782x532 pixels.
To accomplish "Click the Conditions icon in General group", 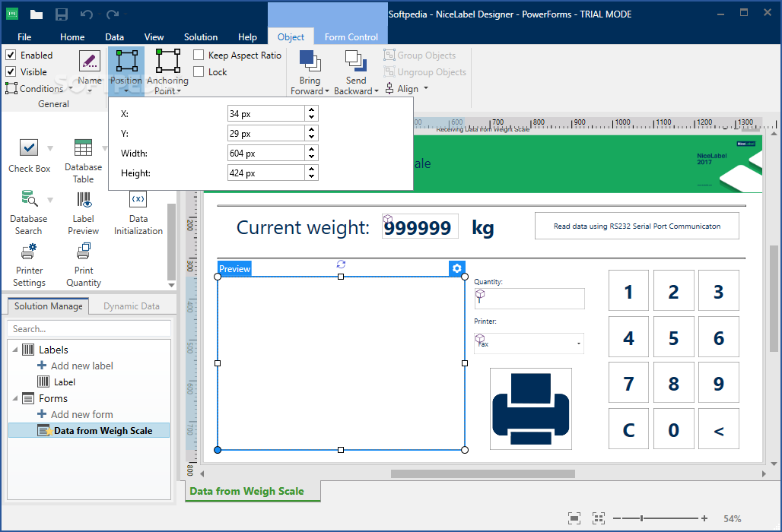I will point(11,89).
